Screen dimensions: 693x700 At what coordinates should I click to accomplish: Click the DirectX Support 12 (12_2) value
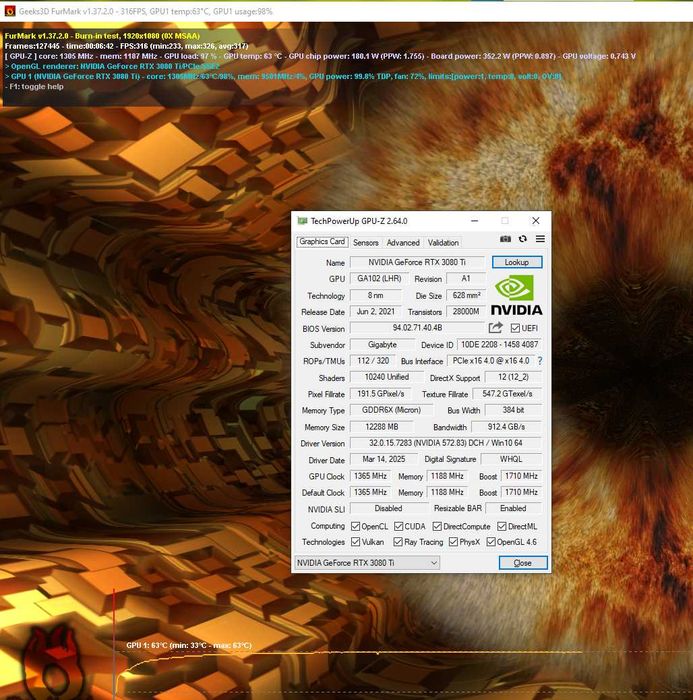coord(513,377)
